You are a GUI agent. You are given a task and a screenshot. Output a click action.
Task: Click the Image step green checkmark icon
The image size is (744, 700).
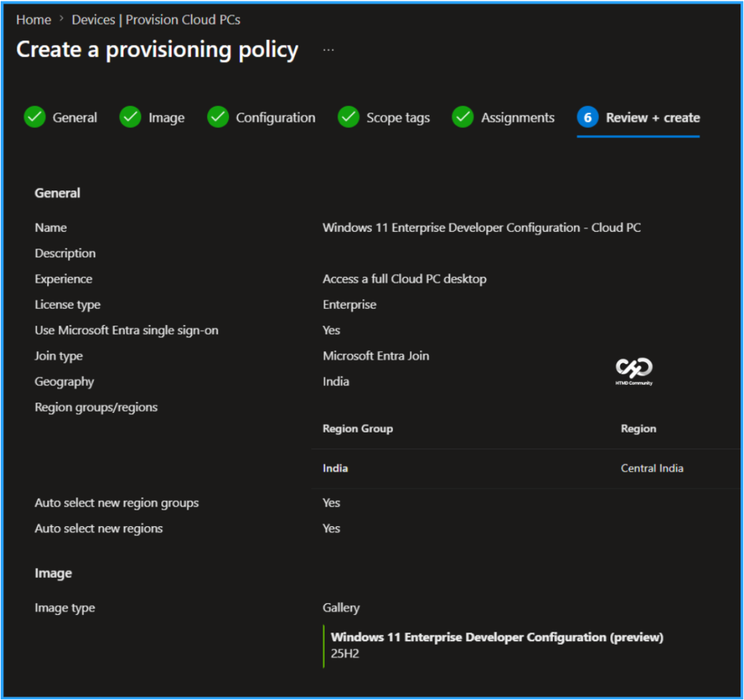point(131,117)
